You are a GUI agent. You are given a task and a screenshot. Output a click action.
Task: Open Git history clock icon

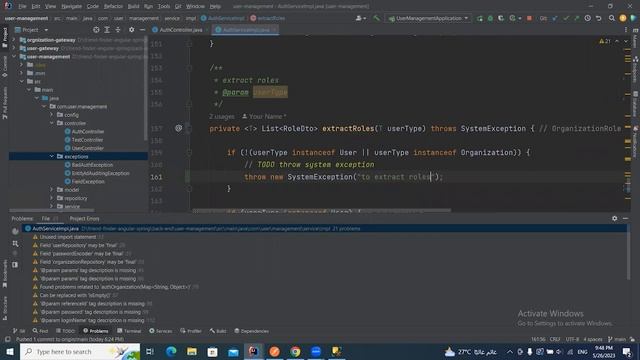tap(587, 18)
